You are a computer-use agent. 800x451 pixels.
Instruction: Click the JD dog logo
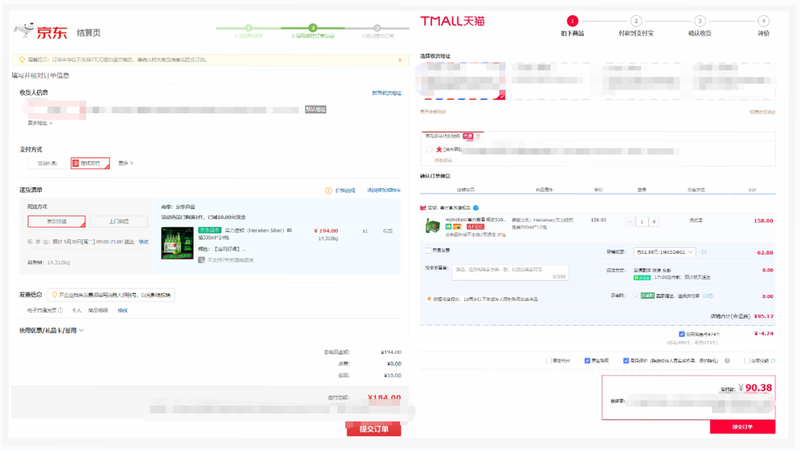pyautogui.click(x=24, y=30)
